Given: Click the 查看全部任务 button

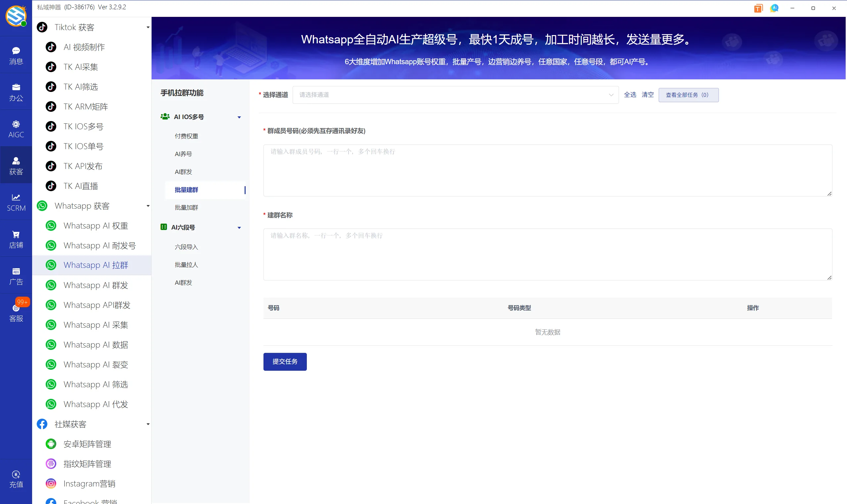Looking at the screenshot, I should 688,95.
